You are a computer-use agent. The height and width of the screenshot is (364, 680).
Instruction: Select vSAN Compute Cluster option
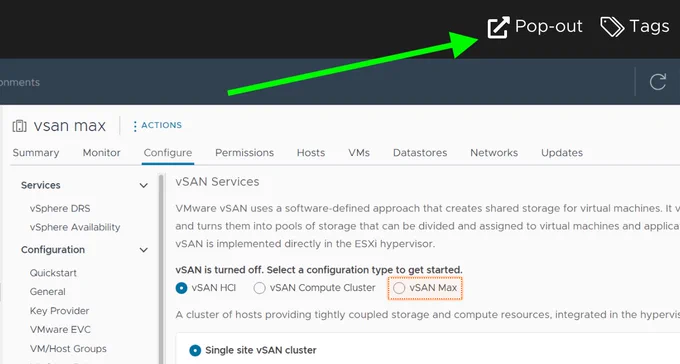pyautogui.click(x=259, y=288)
